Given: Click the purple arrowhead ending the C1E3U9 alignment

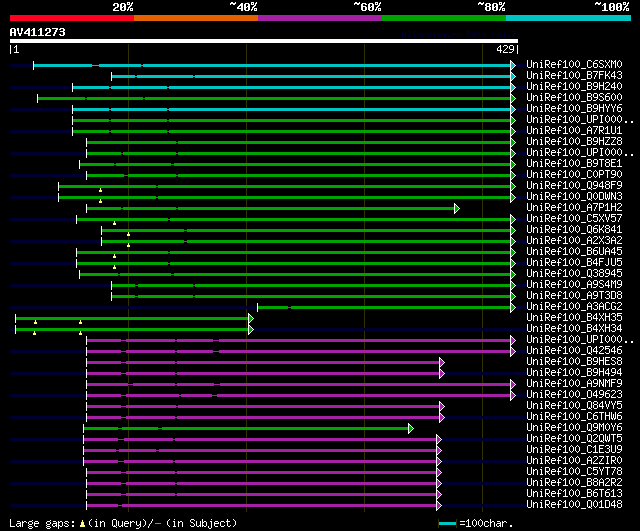Looking at the screenshot, I should coord(439,451).
